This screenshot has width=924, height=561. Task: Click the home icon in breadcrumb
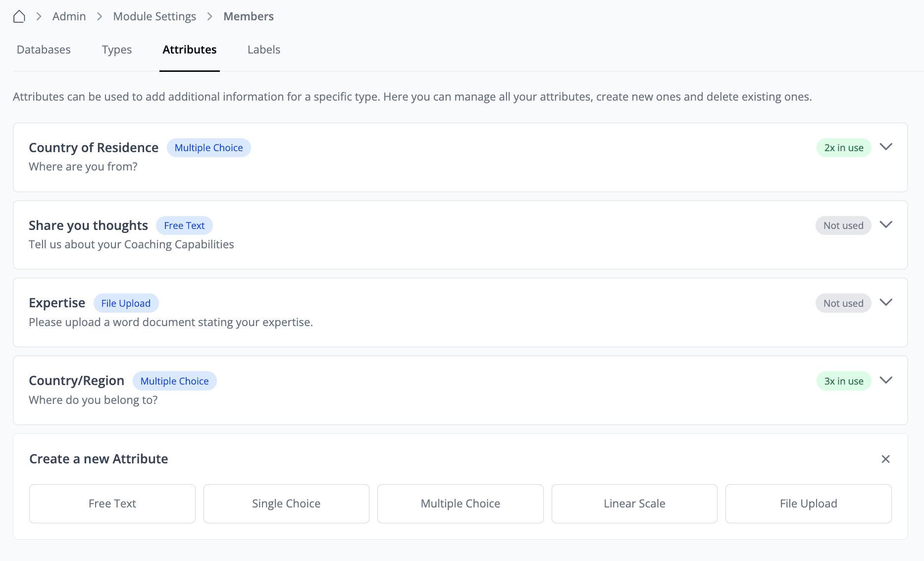click(x=19, y=16)
